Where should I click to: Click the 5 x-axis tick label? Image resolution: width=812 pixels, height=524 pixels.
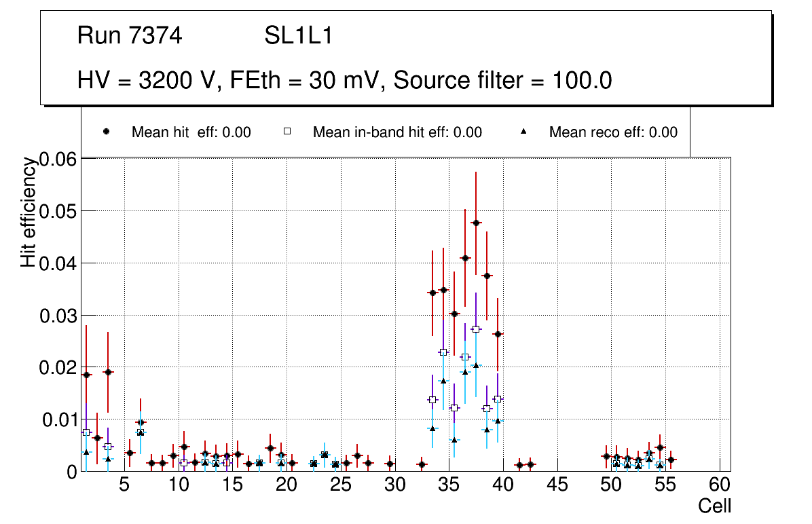[x=124, y=485]
